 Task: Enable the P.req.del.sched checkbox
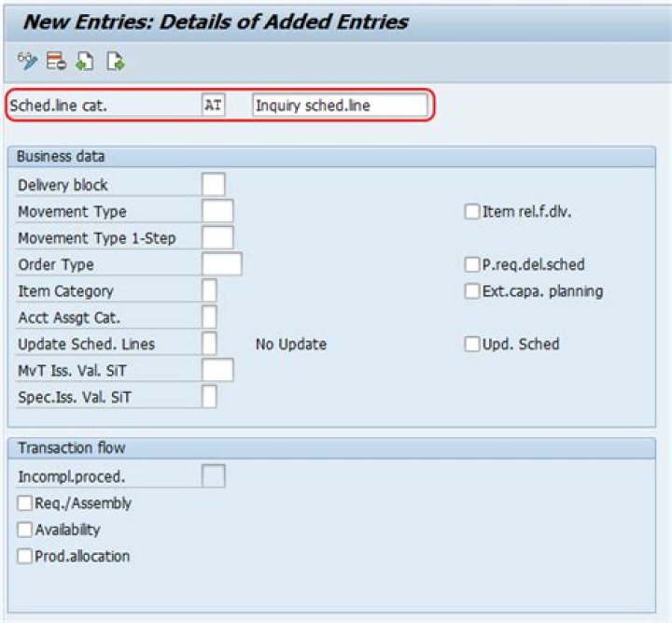tap(472, 264)
